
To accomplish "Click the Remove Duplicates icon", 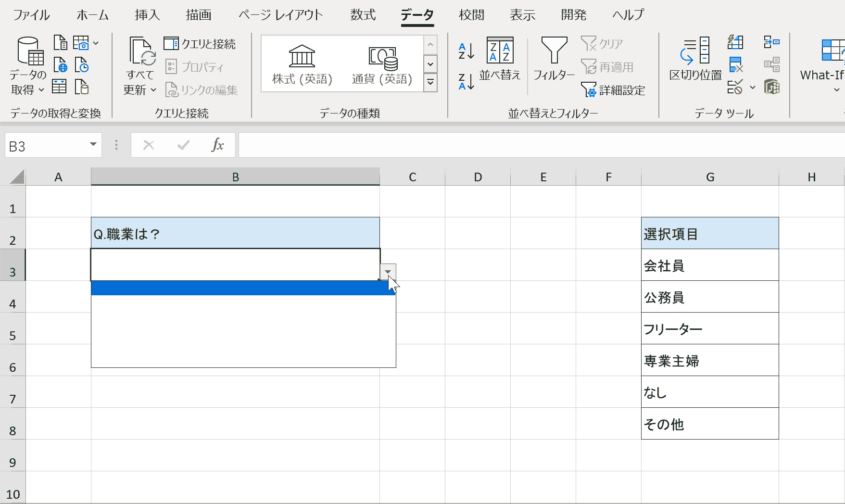I will click(736, 64).
